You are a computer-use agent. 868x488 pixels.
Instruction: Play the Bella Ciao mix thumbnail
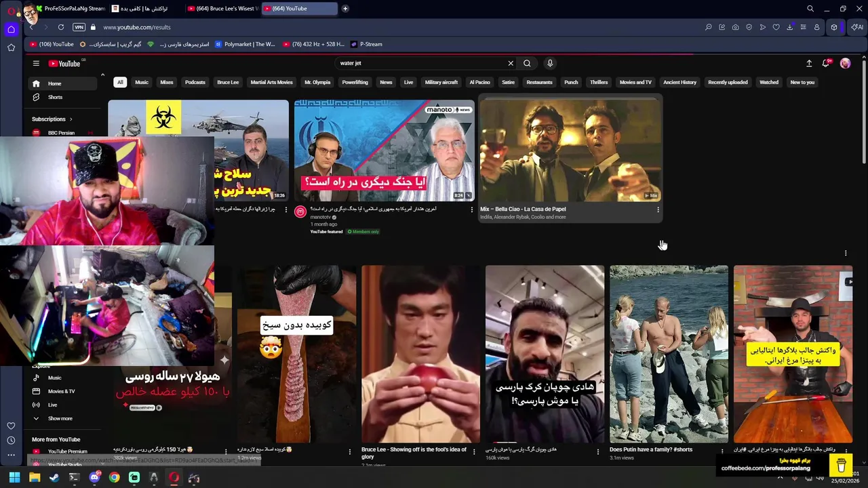[x=570, y=150]
